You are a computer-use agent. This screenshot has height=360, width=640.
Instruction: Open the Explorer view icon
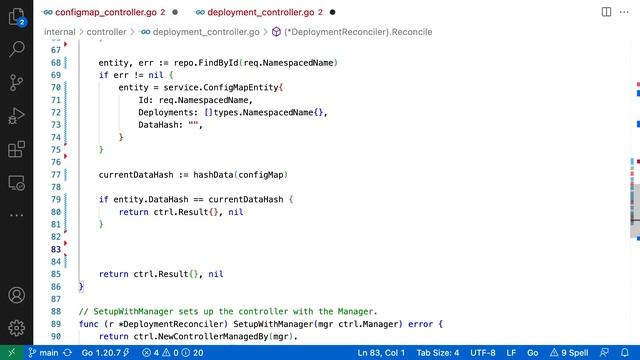[x=16, y=17]
